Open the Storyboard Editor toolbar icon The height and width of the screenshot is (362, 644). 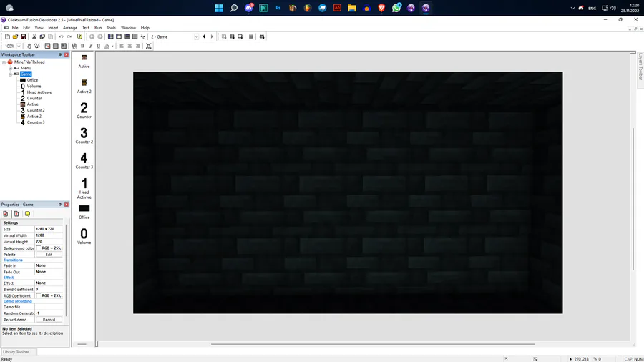(110, 36)
